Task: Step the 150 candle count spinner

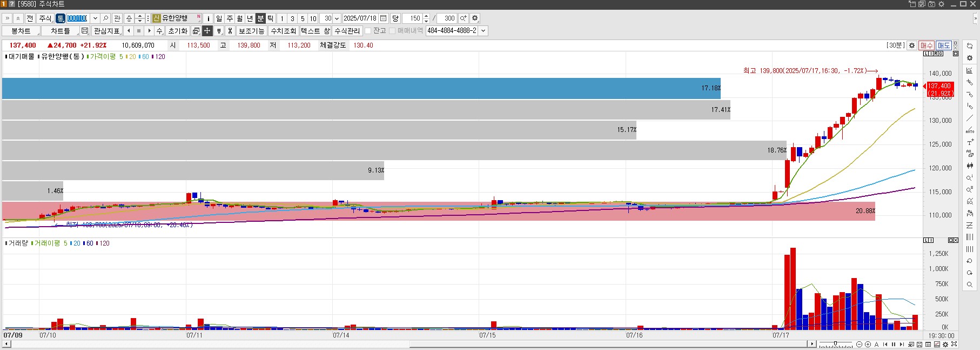Action: click(426, 18)
